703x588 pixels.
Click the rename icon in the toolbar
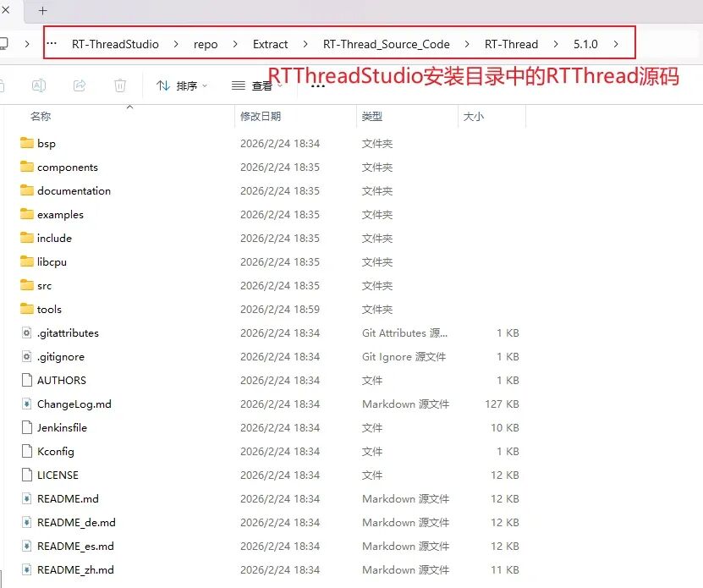[38, 85]
